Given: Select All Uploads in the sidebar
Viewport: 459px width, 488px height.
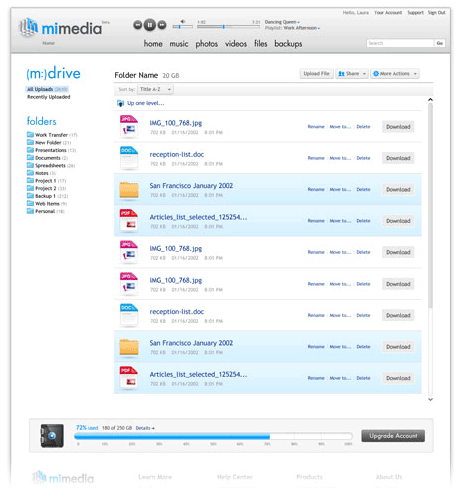Looking at the screenshot, I should click(47, 89).
